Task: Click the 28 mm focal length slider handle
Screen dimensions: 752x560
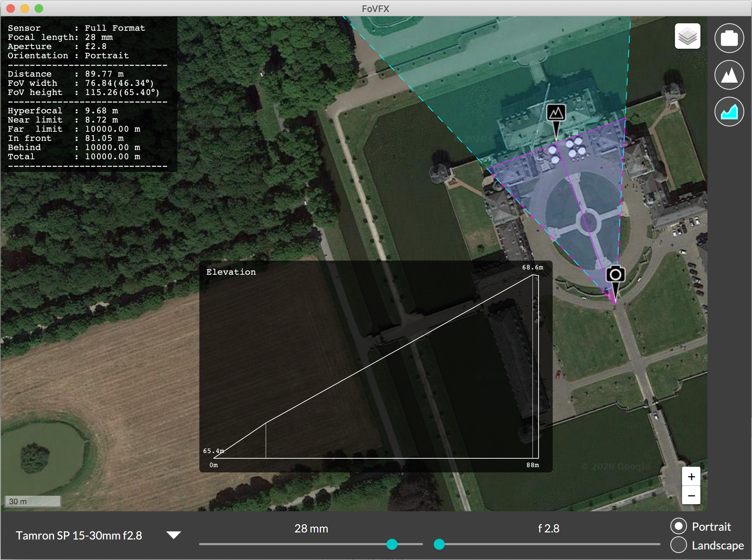Action: coord(392,544)
